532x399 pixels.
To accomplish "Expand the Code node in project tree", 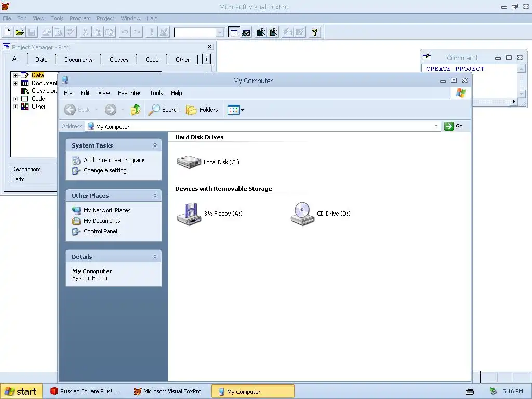I will point(15,99).
